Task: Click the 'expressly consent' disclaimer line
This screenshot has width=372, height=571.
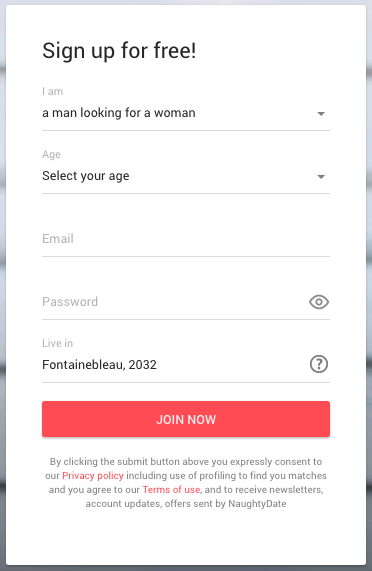Action: click(186, 462)
